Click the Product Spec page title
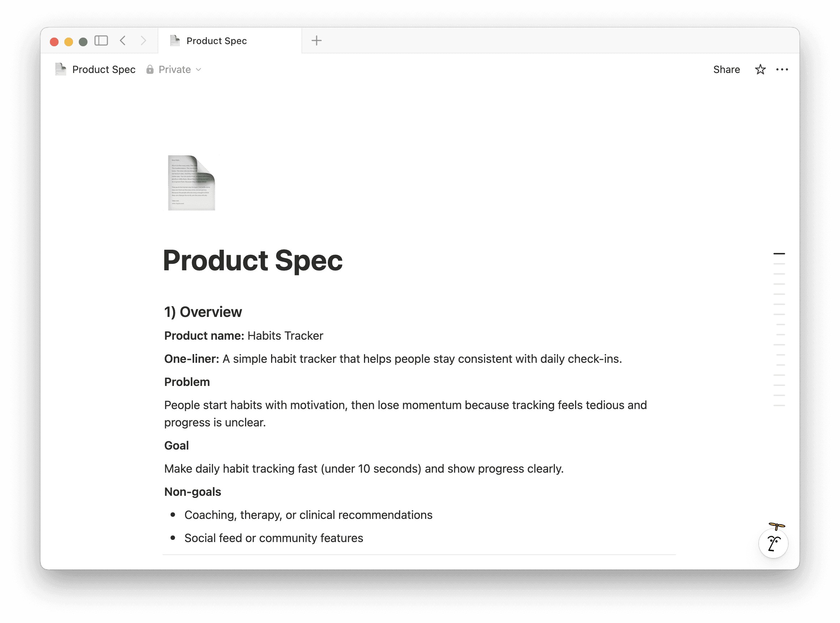The height and width of the screenshot is (623, 840). coord(253,260)
